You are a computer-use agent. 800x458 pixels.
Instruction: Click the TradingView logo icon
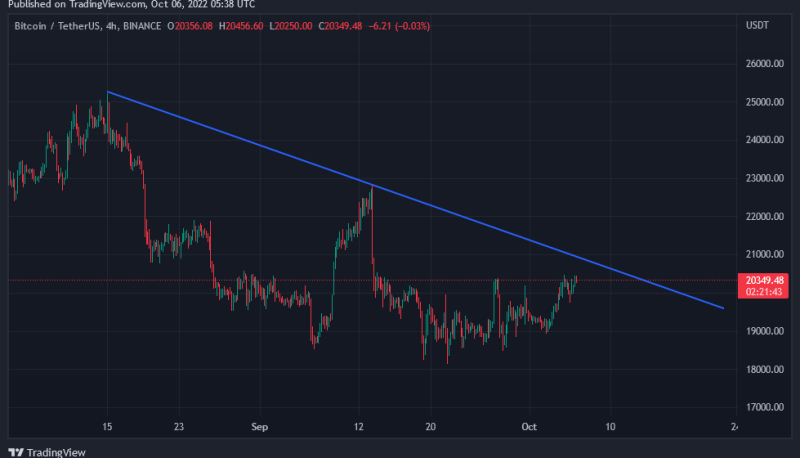(x=16, y=452)
